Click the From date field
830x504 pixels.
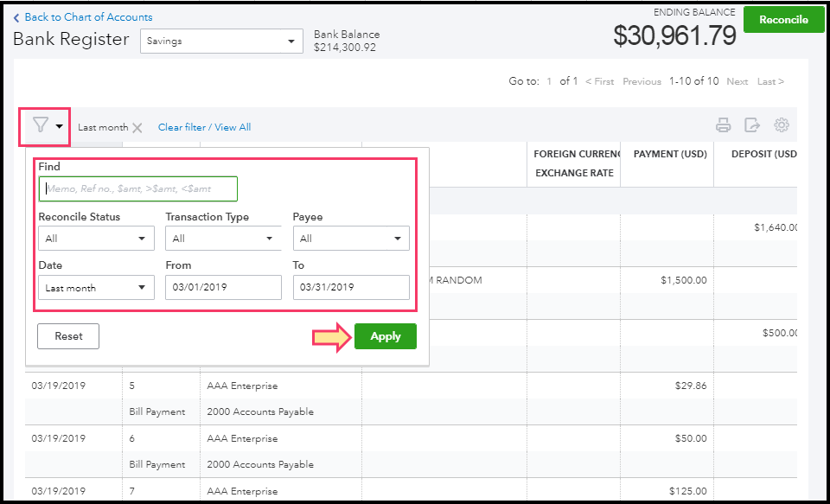[x=223, y=288]
